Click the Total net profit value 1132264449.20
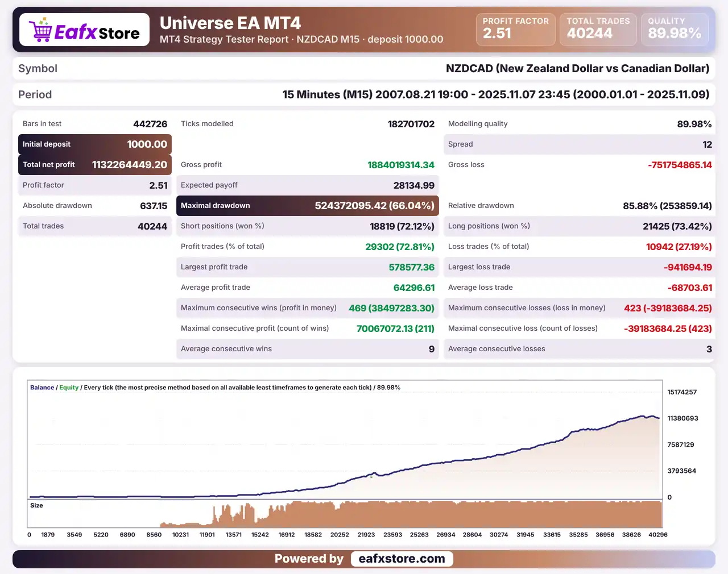 130,165
